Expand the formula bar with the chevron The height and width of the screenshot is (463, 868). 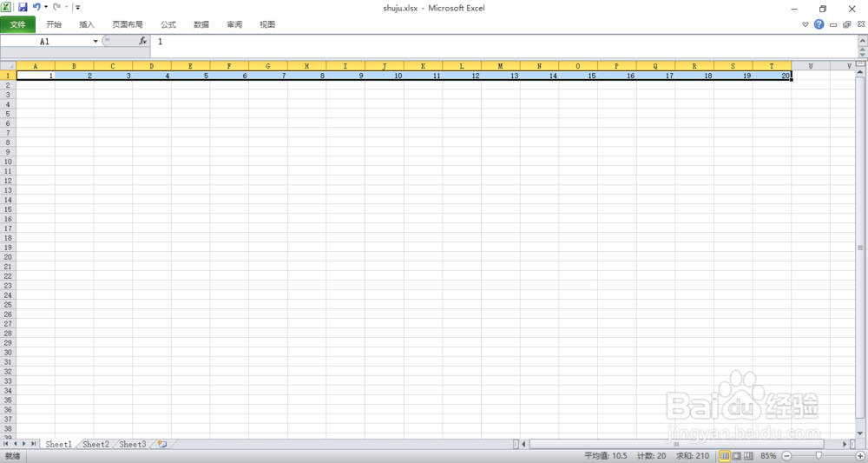pos(863,42)
